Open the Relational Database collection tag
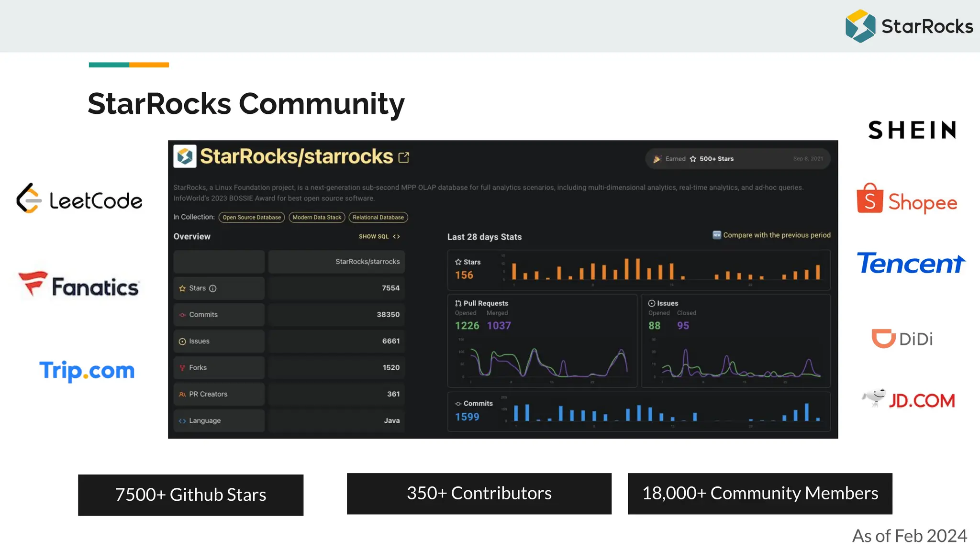Screen dimensions: 980x551 click(x=378, y=217)
